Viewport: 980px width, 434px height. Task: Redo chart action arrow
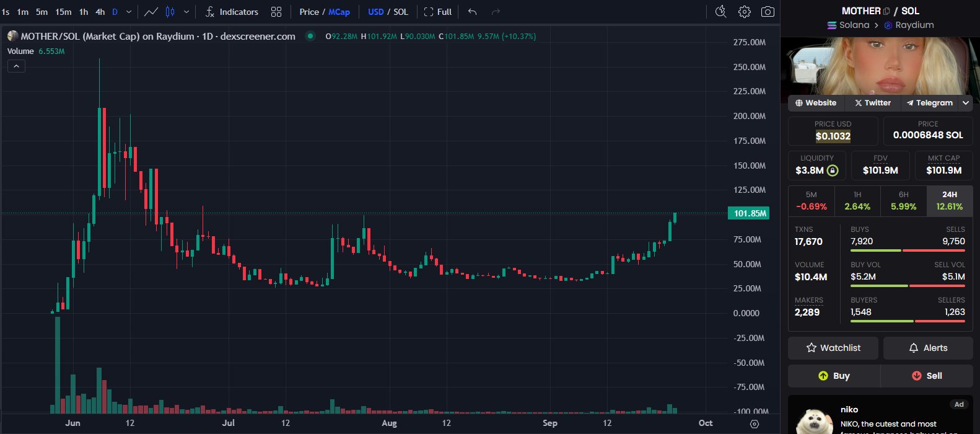coord(496,12)
